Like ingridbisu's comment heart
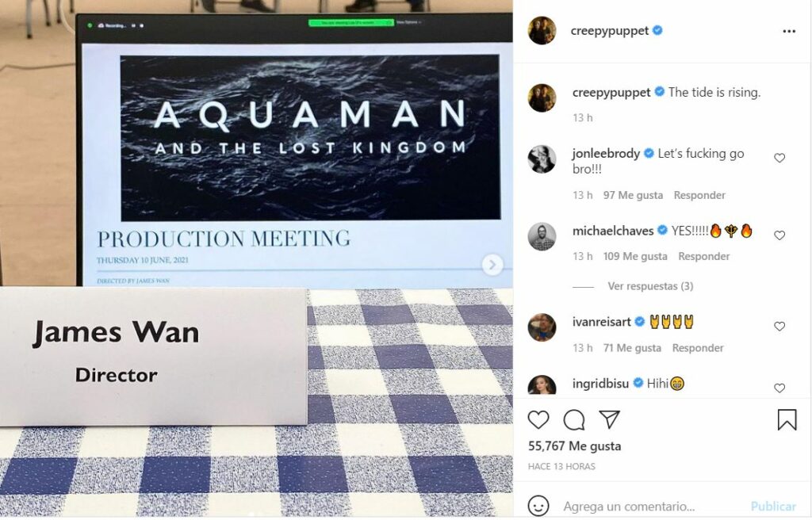Viewport: 812px width, 520px height. tap(779, 388)
